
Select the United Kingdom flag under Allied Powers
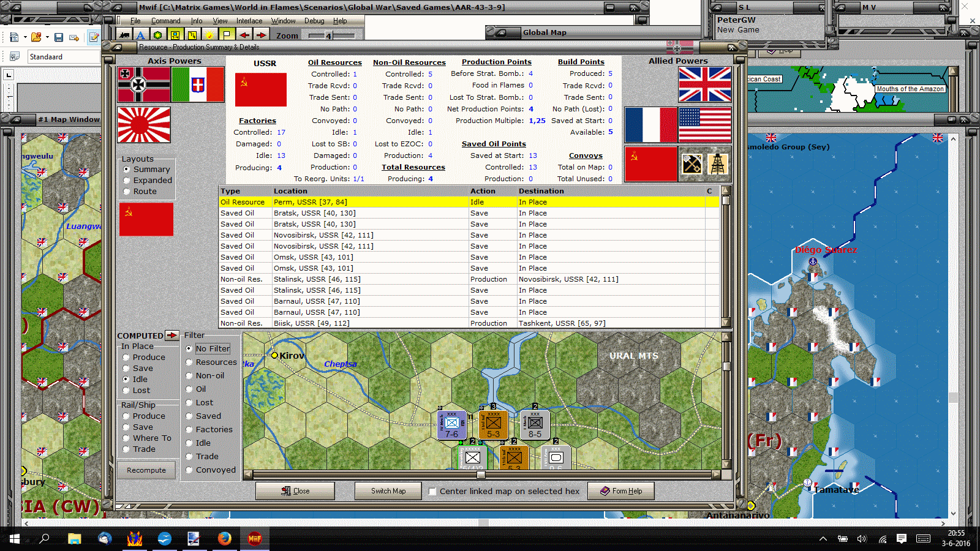[x=704, y=84]
